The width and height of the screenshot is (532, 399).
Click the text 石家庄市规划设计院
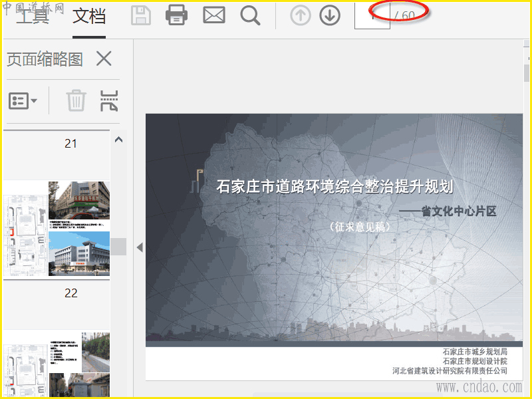point(475,361)
